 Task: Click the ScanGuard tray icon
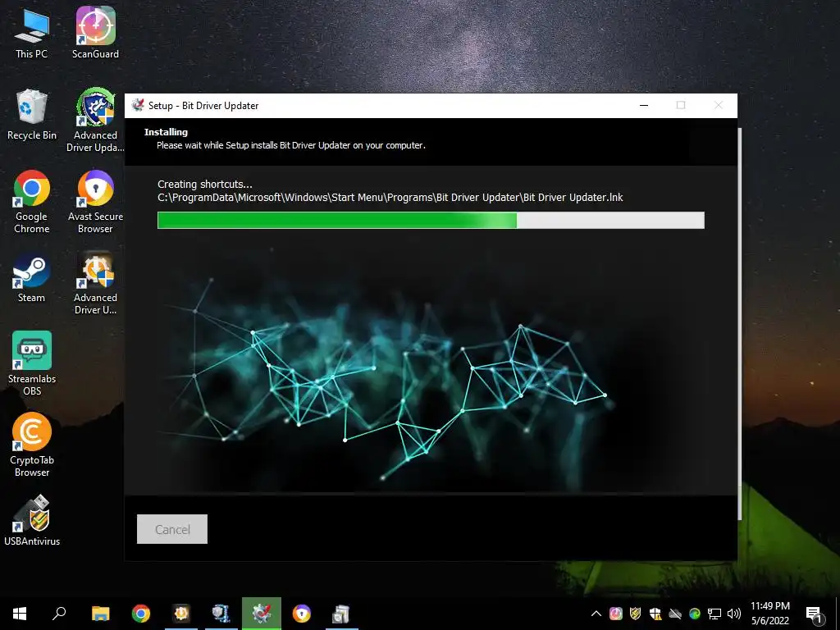[615, 614]
